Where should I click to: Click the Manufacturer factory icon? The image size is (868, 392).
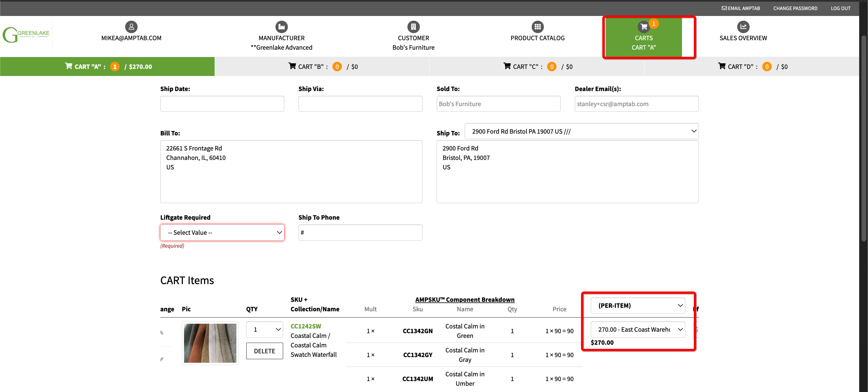coord(281,27)
